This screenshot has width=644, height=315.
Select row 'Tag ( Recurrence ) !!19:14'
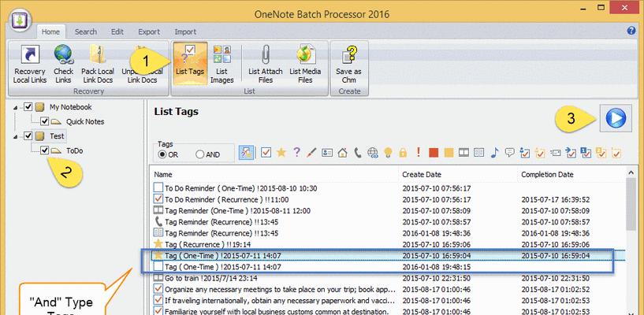388,244
